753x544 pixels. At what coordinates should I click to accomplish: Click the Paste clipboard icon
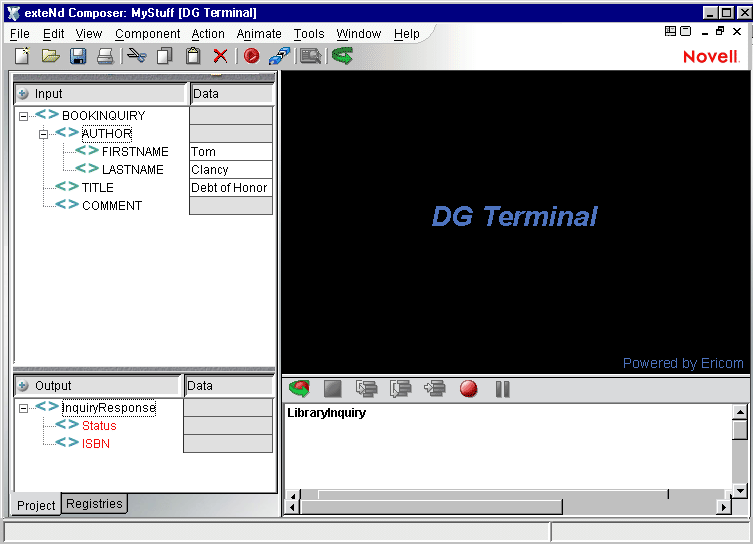coord(193,56)
